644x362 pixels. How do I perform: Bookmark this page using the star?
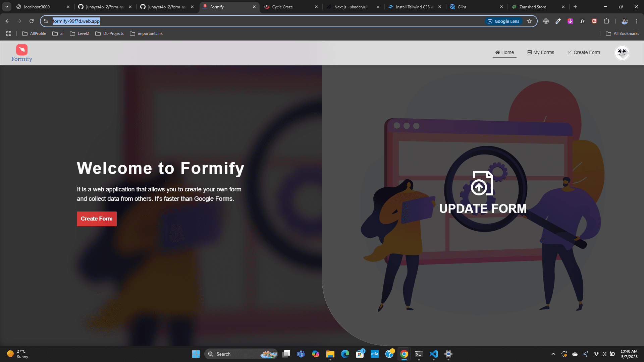(x=529, y=21)
